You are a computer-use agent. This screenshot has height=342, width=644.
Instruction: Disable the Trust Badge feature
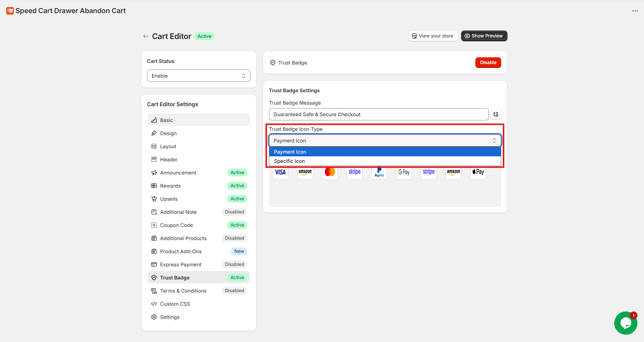[488, 63]
